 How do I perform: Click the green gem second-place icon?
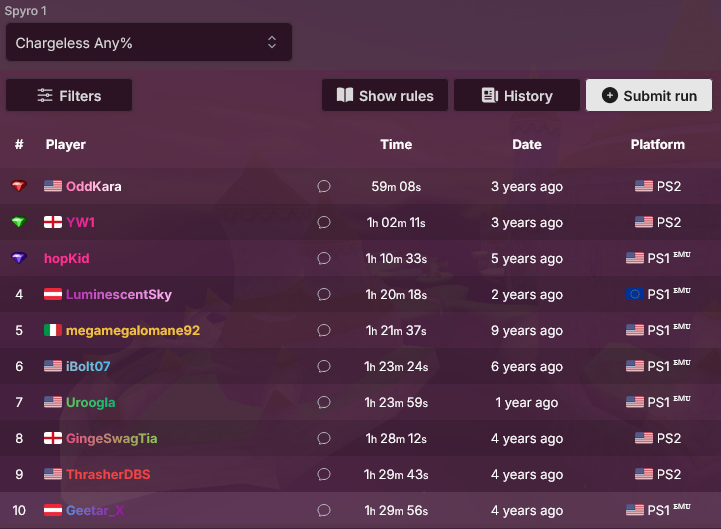pyautogui.click(x=19, y=222)
